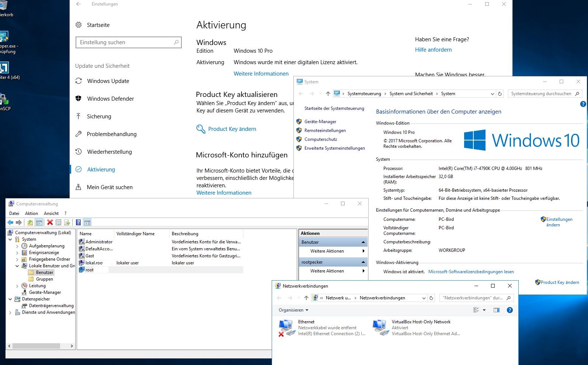Click the Einstellungen ändern link in System window

(x=559, y=222)
